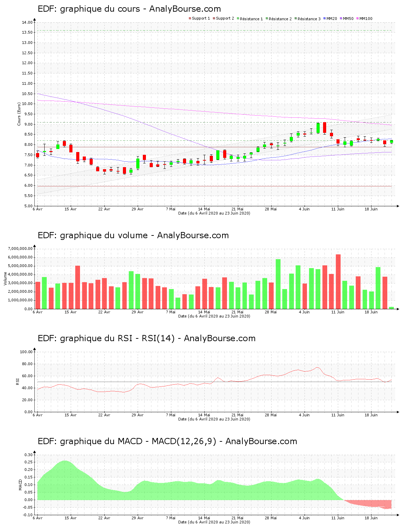Click the Résistance 1 legend color square

(238, 19)
